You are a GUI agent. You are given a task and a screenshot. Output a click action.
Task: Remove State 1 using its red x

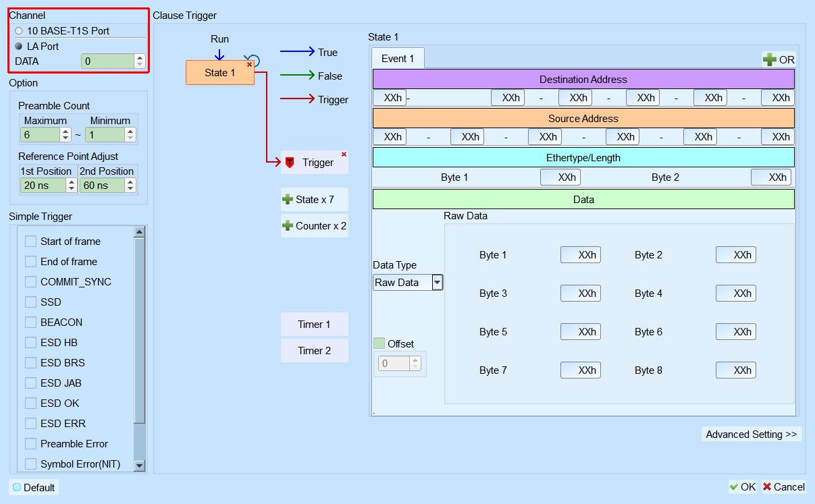tap(249, 64)
